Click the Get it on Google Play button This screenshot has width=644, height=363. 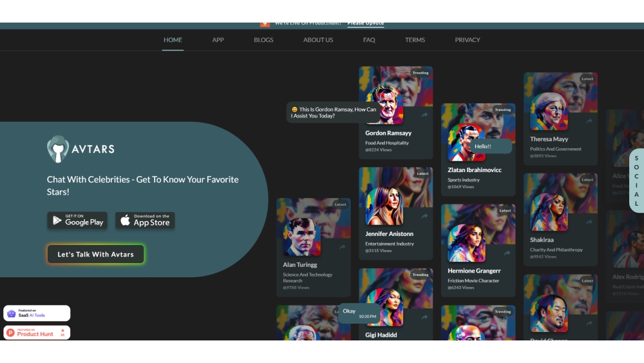(x=77, y=221)
